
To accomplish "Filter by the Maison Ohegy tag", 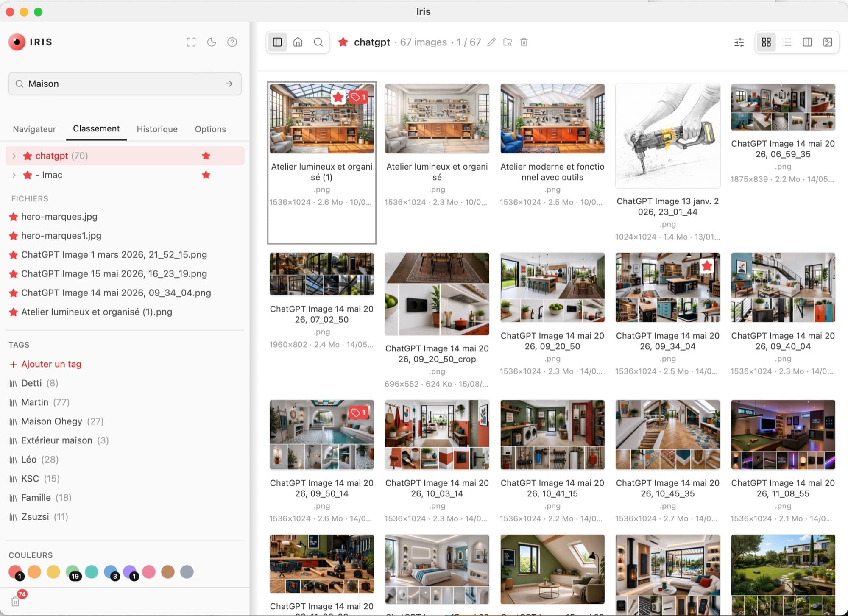I will point(56,421).
